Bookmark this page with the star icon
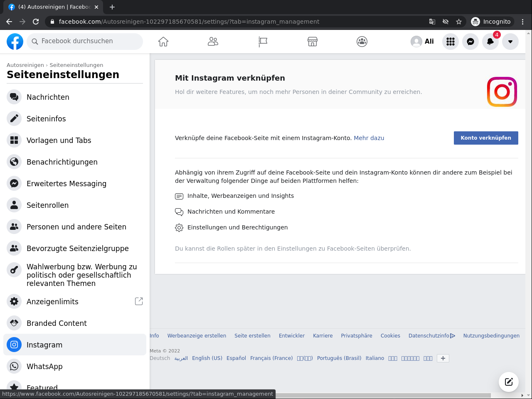The width and height of the screenshot is (532, 399). point(459,22)
